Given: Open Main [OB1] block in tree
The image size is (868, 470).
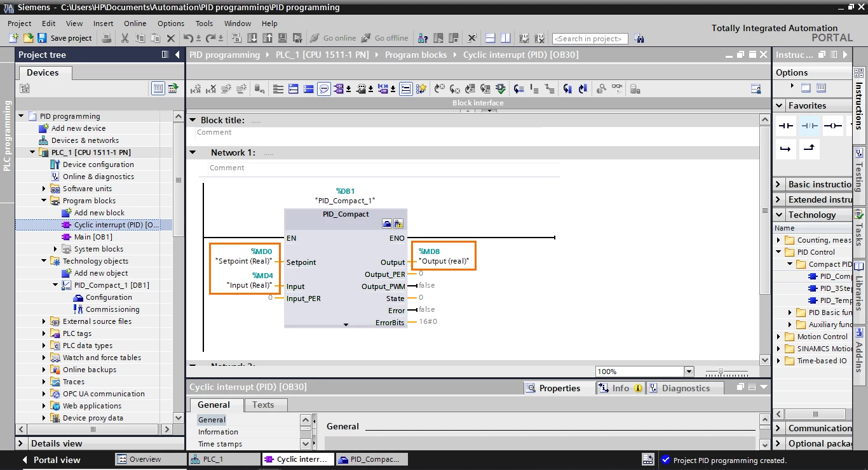Looking at the screenshot, I should tap(93, 237).
